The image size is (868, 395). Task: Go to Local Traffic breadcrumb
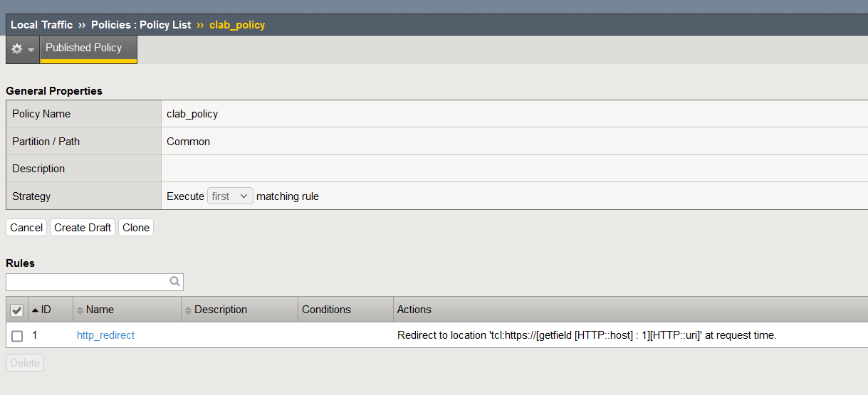point(41,25)
